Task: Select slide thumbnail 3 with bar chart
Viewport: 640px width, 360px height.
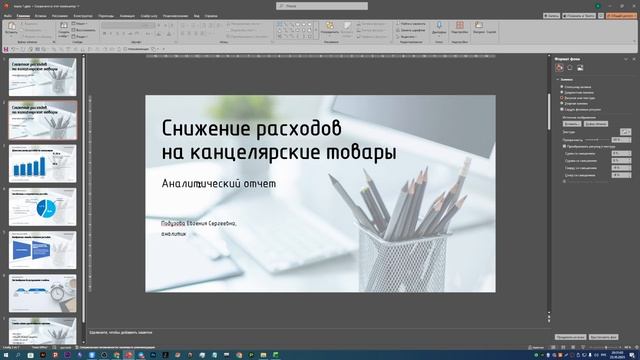Action: point(42,163)
